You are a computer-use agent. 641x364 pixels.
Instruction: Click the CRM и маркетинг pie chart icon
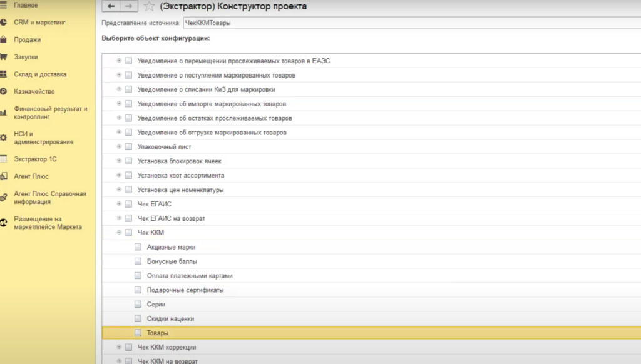(4, 23)
